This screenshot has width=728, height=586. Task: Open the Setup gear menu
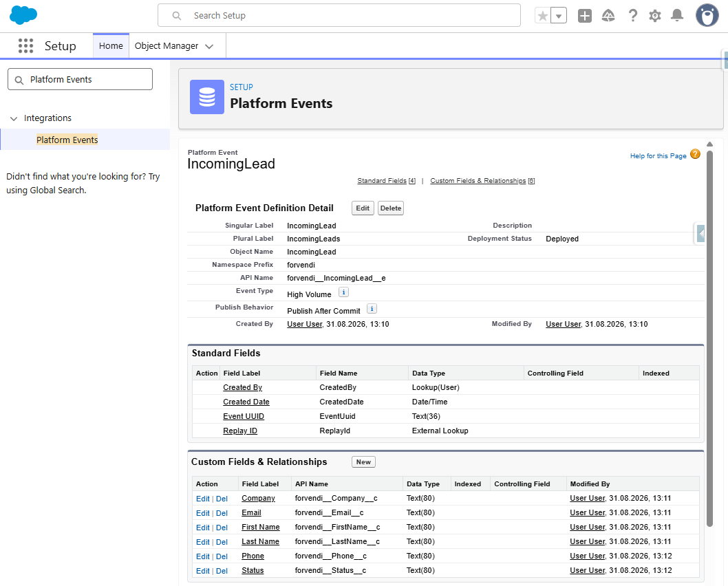pyautogui.click(x=654, y=16)
